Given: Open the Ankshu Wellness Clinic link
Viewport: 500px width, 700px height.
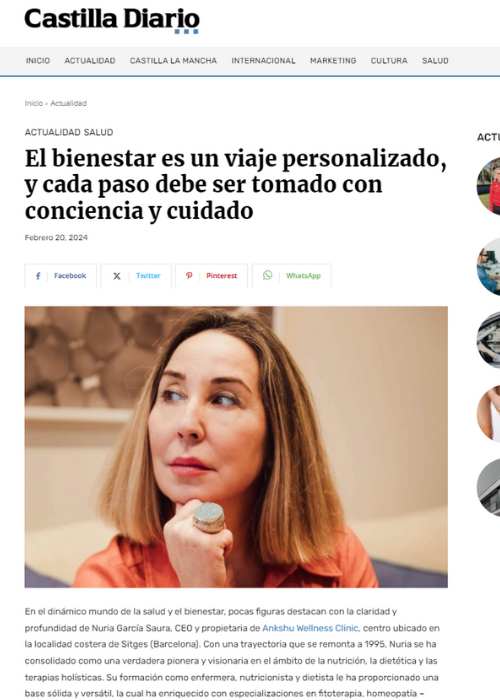Looking at the screenshot, I should click(x=310, y=628).
